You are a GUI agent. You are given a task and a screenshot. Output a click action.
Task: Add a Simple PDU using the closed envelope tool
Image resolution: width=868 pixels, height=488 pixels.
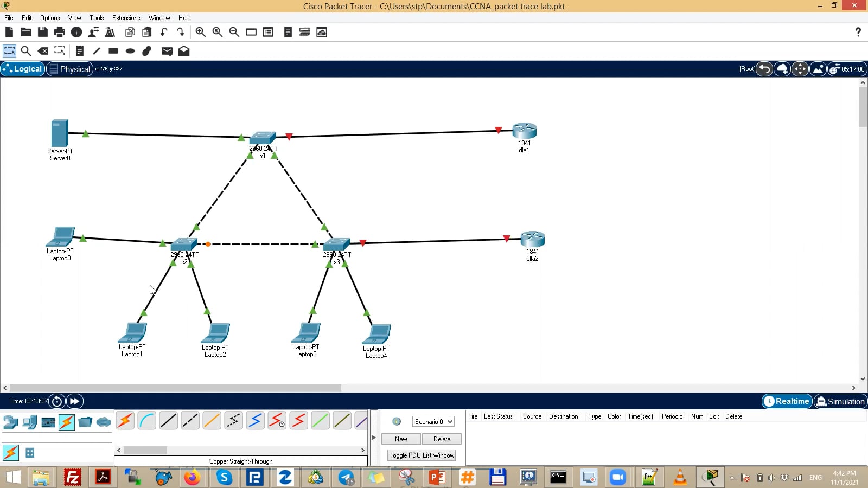[167, 51]
